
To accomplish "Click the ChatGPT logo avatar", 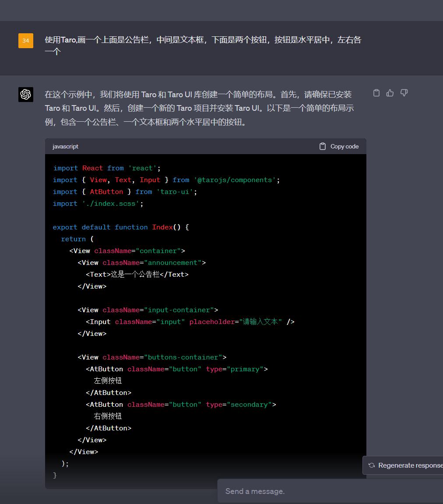I will (x=26, y=95).
